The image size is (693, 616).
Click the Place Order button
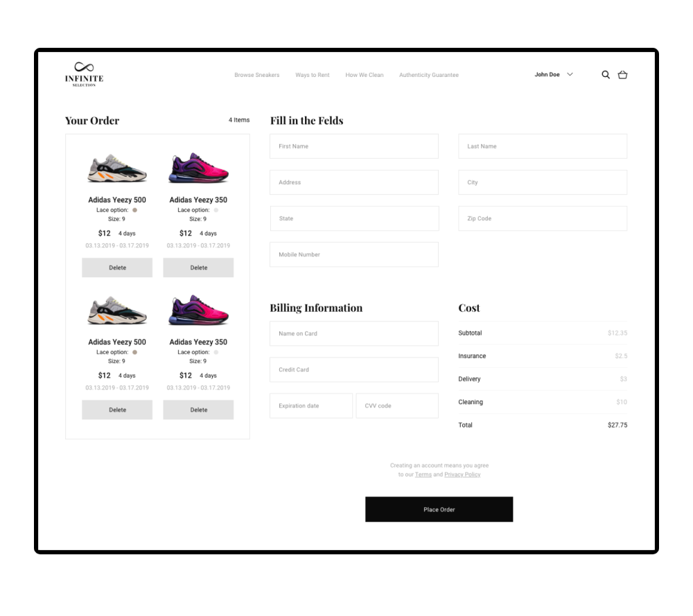click(x=439, y=509)
